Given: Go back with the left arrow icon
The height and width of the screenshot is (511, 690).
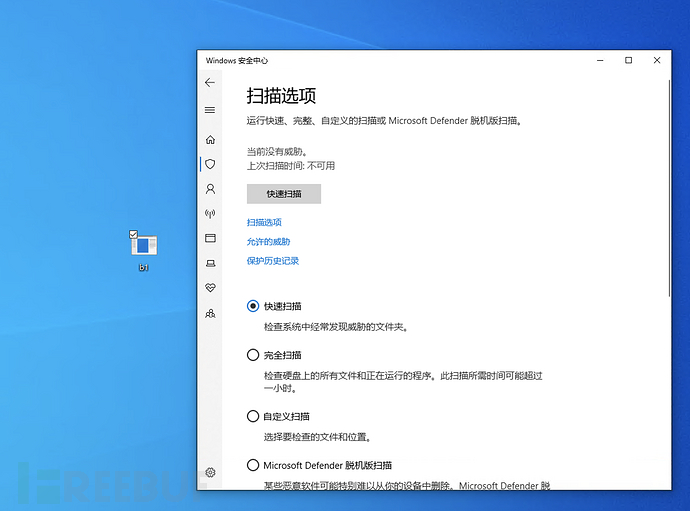Looking at the screenshot, I should [x=210, y=82].
